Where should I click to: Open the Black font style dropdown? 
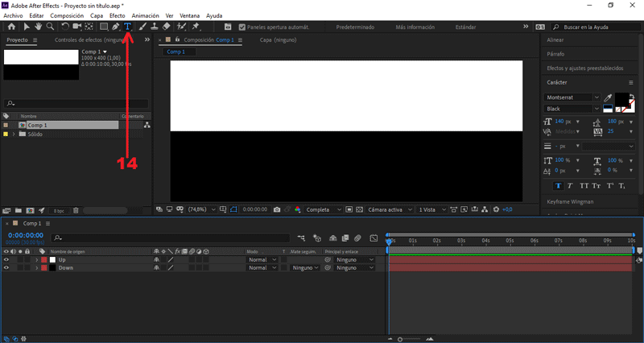[x=572, y=109]
